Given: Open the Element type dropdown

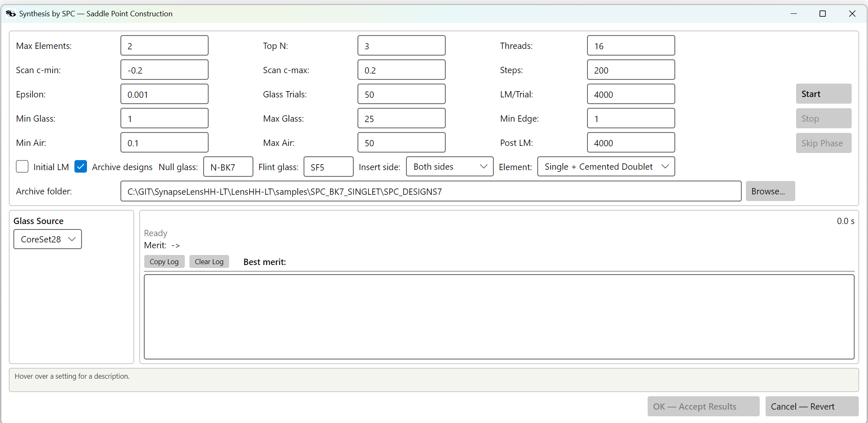Looking at the screenshot, I should pos(606,167).
